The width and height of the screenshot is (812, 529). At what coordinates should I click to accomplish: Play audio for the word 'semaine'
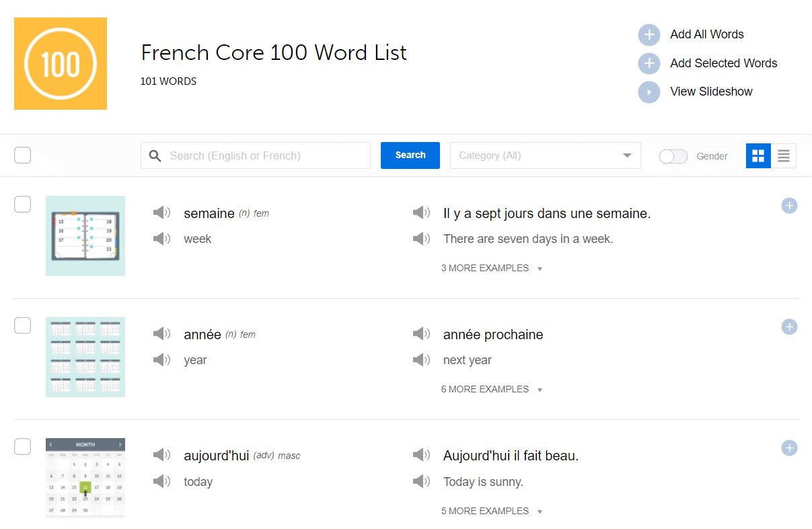coord(161,212)
